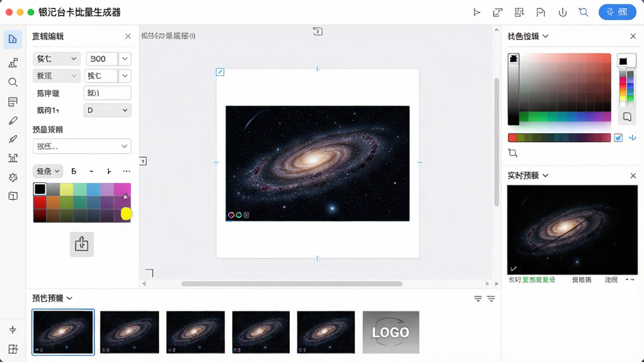
Task: Click the horizontal scrollbar under the canvas
Action: click(292, 283)
